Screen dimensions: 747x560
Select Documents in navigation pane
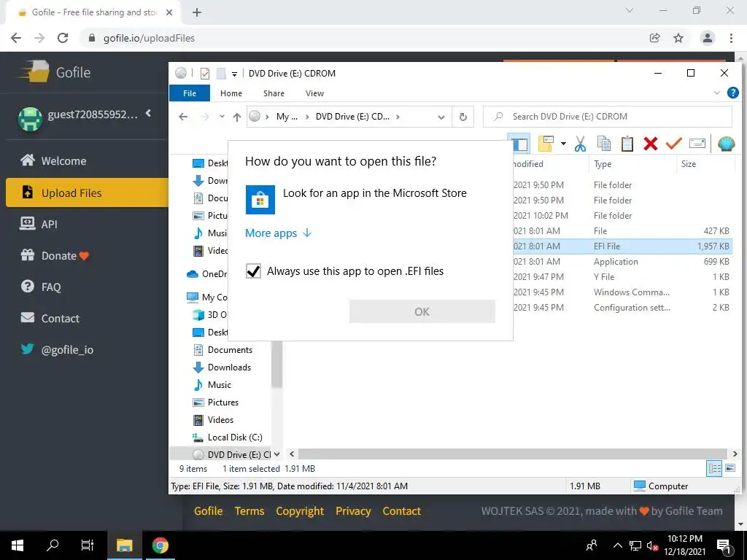230,349
